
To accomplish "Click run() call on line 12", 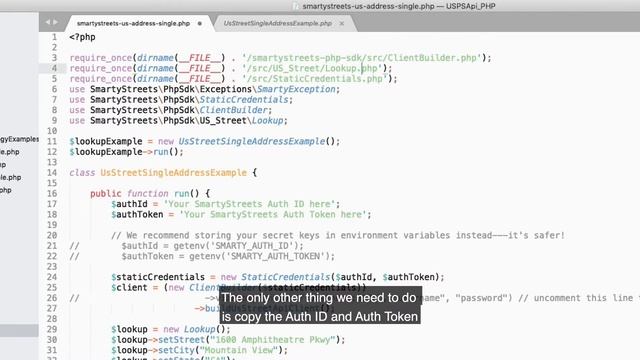I will point(166,152).
